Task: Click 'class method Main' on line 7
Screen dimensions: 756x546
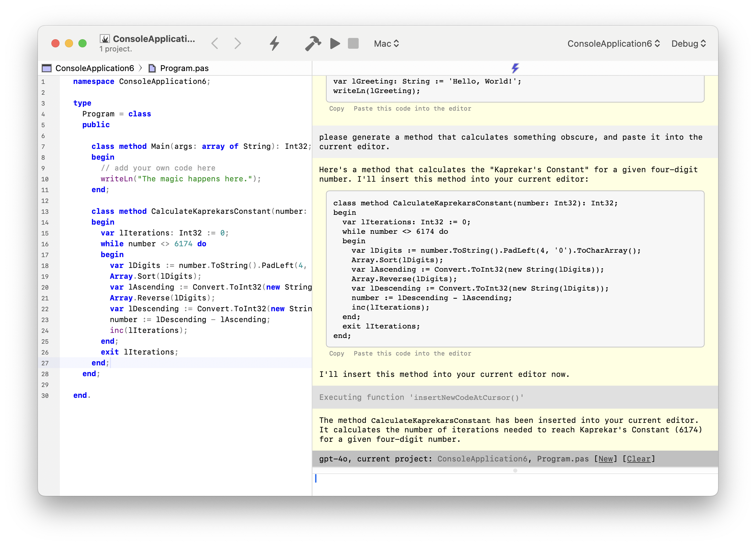Action: coord(131,146)
